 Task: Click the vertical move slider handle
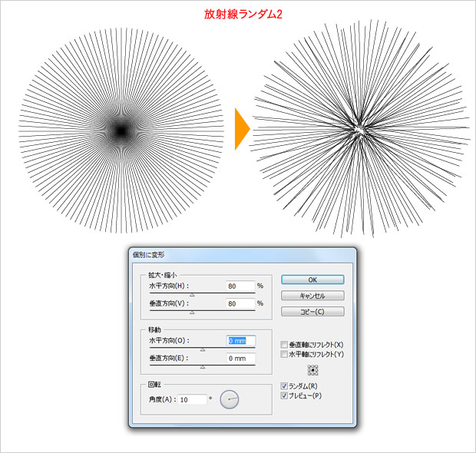pyautogui.click(x=203, y=367)
